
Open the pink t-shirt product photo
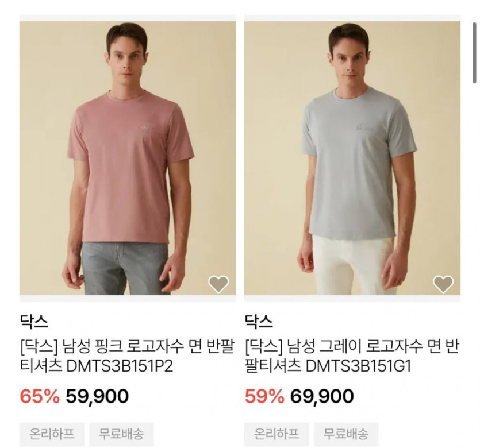click(128, 158)
